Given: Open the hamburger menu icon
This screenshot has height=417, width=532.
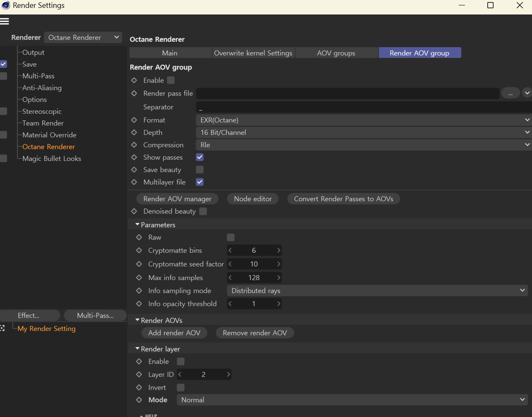Looking at the screenshot, I should click(x=5, y=22).
